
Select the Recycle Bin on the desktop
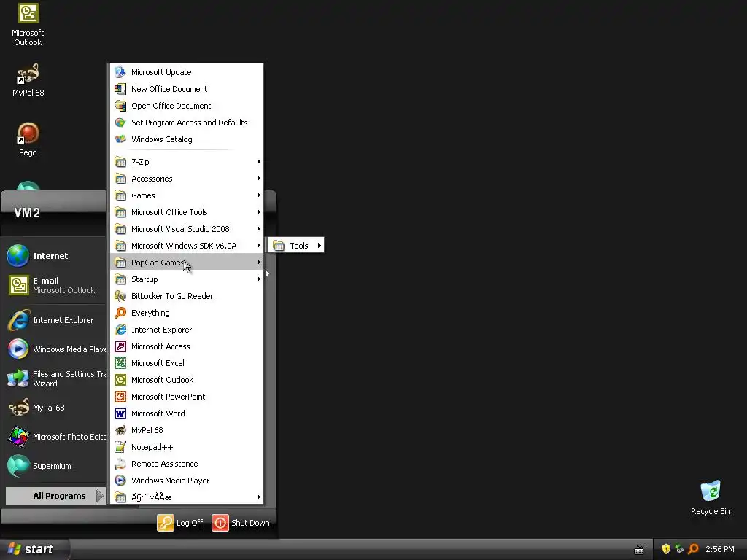click(x=711, y=497)
